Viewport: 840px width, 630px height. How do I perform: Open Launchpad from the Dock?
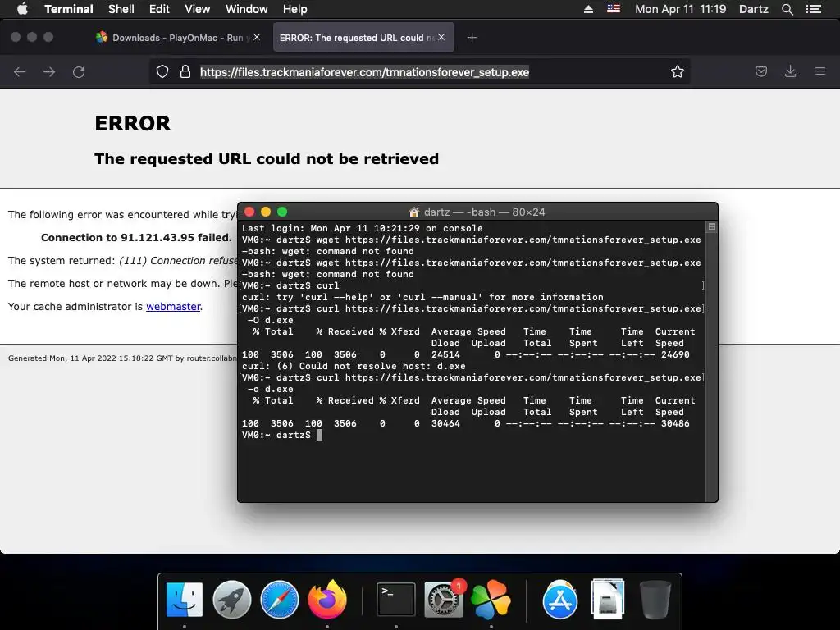[x=232, y=600]
